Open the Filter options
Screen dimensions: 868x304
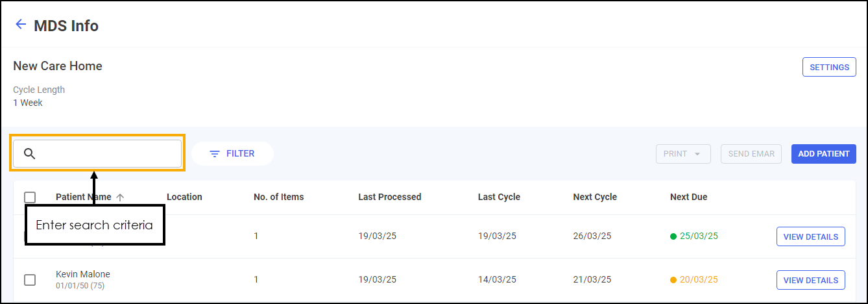click(x=232, y=154)
